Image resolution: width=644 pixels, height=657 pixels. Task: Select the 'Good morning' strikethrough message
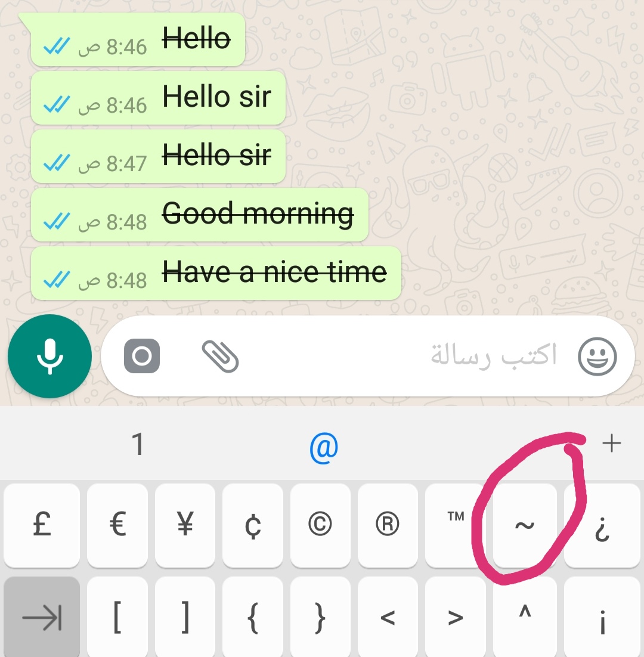[x=200, y=215]
